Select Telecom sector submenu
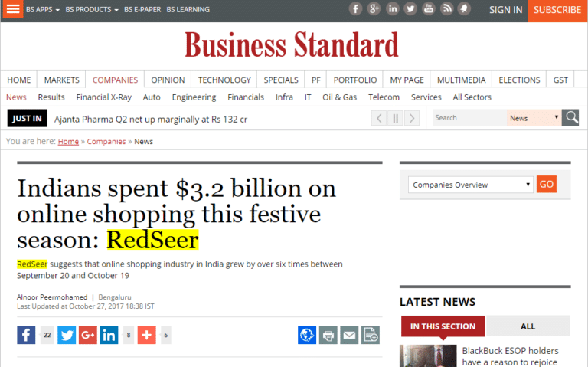 [x=384, y=97]
